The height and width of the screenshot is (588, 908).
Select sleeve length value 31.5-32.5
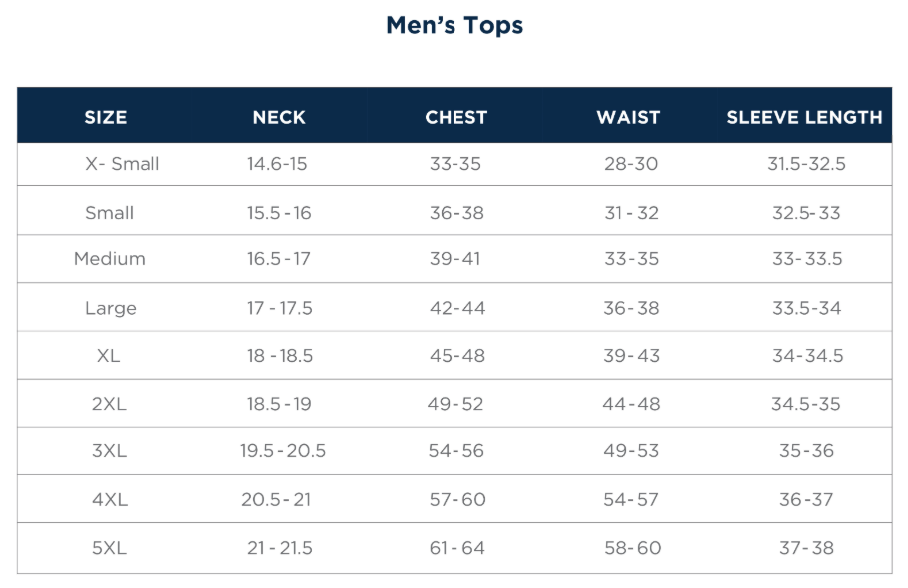coord(806,164)
